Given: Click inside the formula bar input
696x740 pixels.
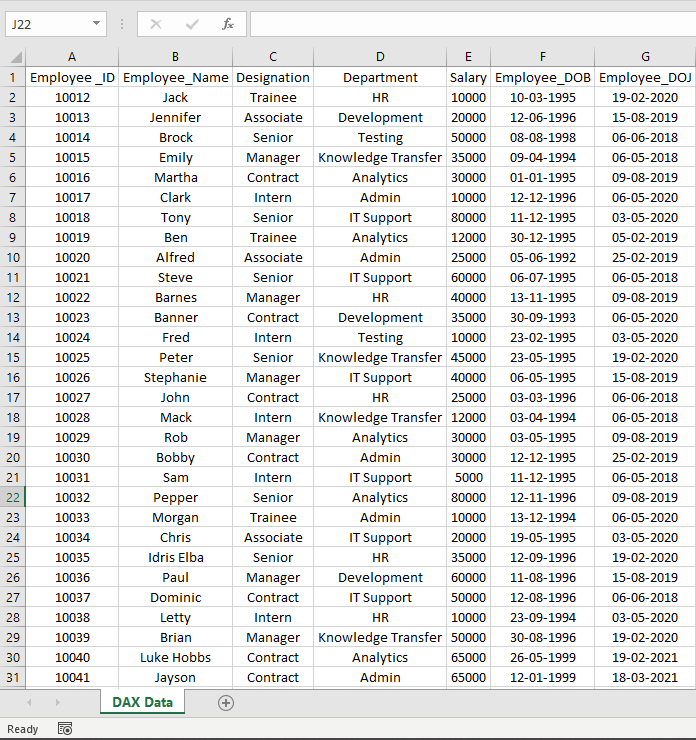Looking at the screenshot, I should 470,24.
